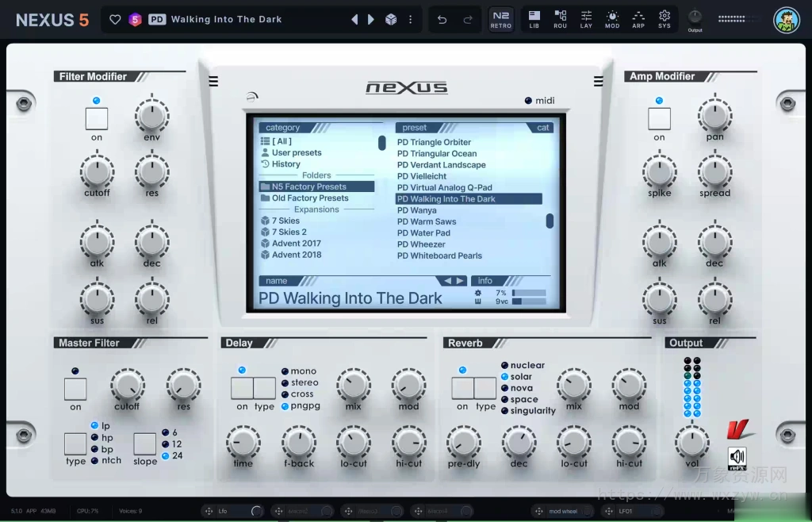
Task: Open the three-dot preset options menu
Action: [x=410, y=19]
